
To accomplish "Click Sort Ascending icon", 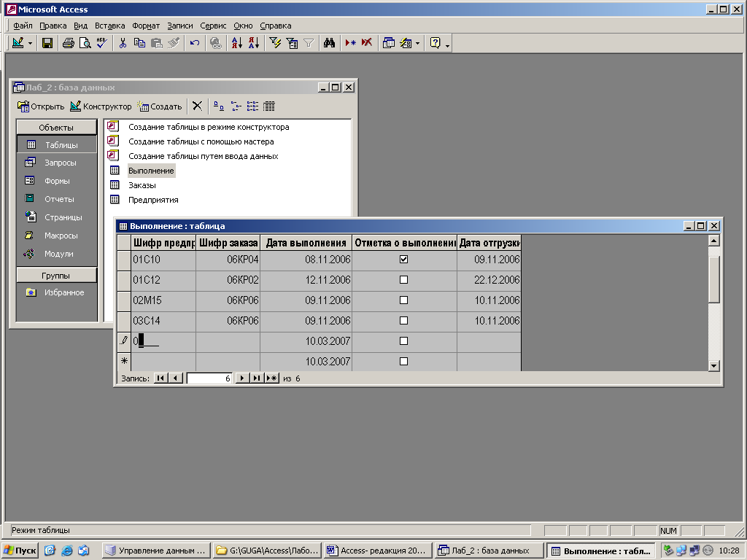I will click(x=237, y=43).
